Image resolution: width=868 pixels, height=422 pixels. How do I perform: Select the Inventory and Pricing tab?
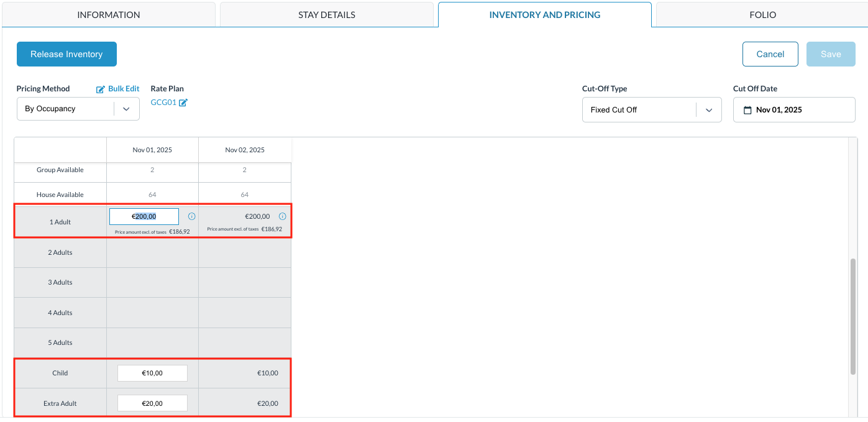(545, 15)
